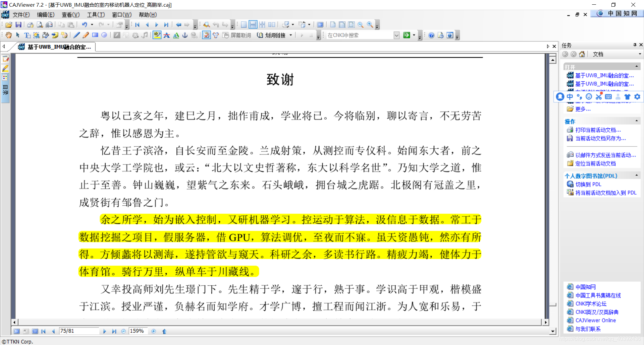Viewport: 644px width, 345px height.
Task: Open the Undo history dropdown arrow
Action: (x=92, y=25)
